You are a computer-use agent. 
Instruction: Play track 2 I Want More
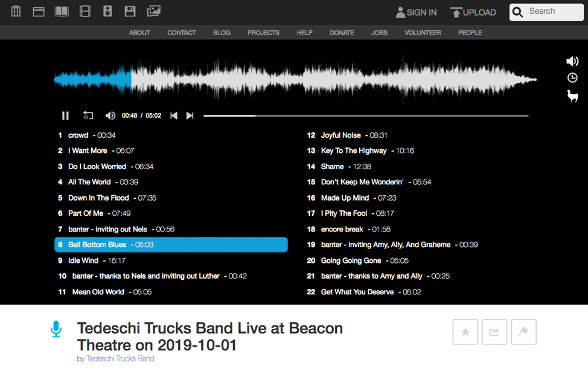tap(96, 150)
